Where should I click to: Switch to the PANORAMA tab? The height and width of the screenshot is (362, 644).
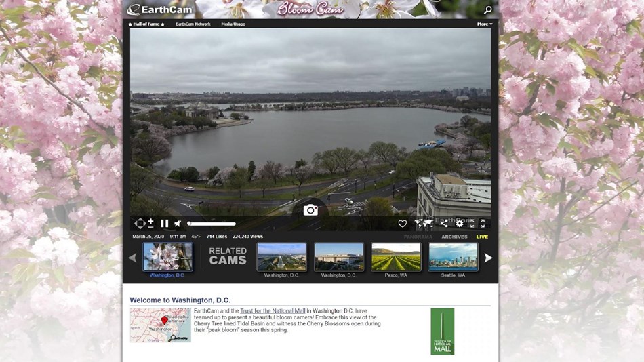pyautogui.click(x=418, y=237)
